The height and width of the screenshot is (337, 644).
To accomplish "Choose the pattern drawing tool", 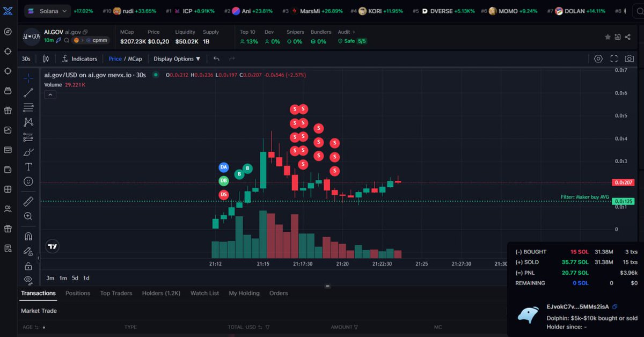I will 28,122.
